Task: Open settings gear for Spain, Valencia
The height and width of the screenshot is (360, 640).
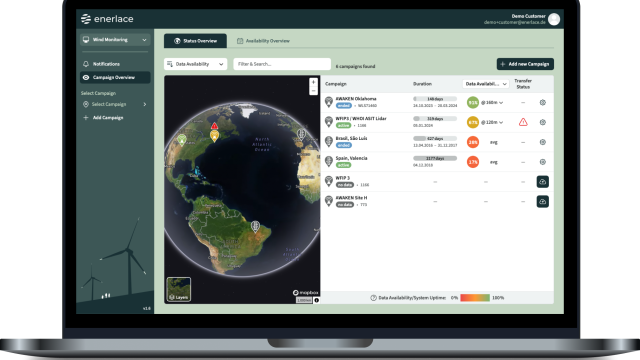Action: tap(542, 162)
